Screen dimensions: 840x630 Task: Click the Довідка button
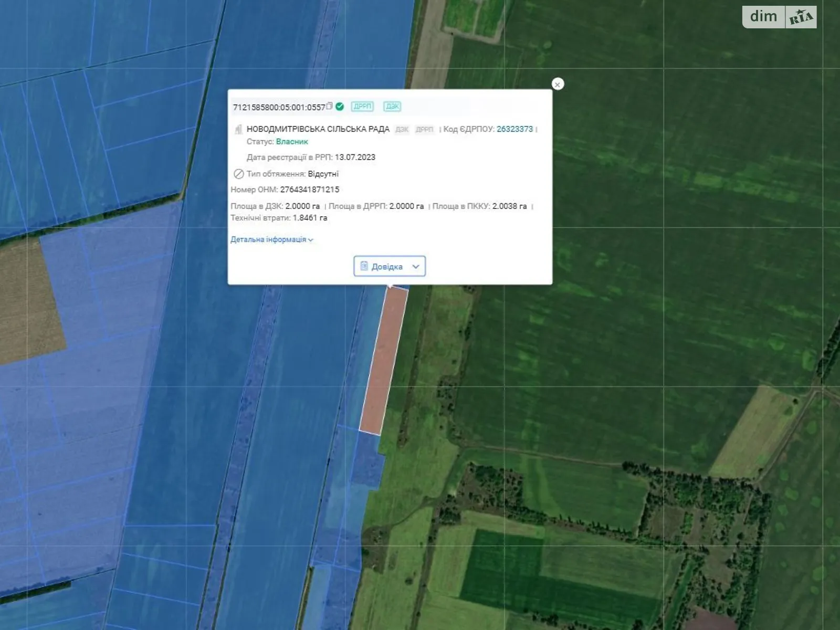click(x=387, y=266)
